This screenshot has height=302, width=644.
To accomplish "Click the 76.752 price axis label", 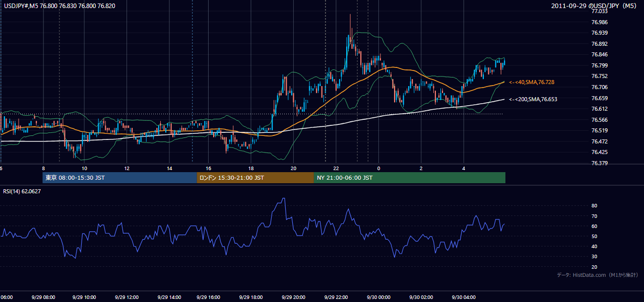I will click(599, 76).
